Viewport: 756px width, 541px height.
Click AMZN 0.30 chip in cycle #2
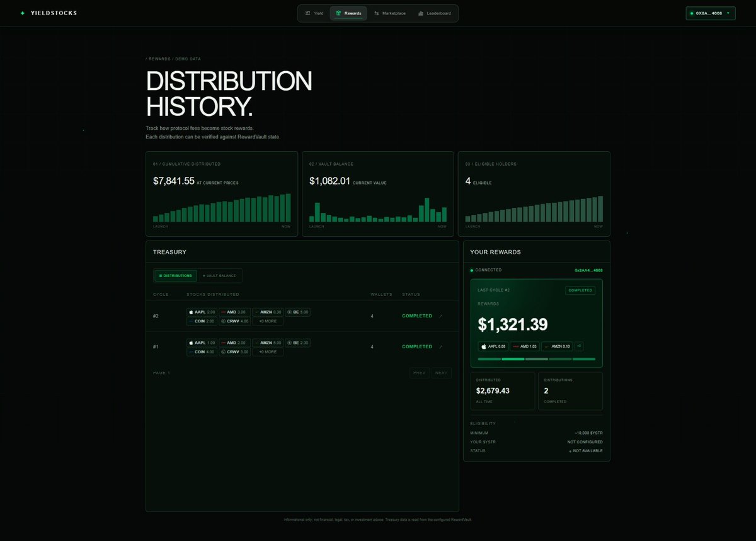268,312
